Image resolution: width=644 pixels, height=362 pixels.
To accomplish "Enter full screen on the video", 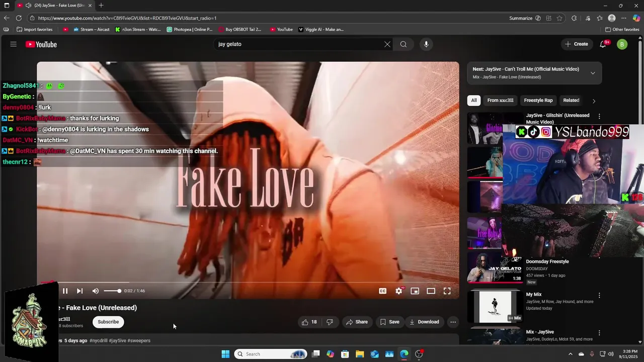I will point(447,291).
